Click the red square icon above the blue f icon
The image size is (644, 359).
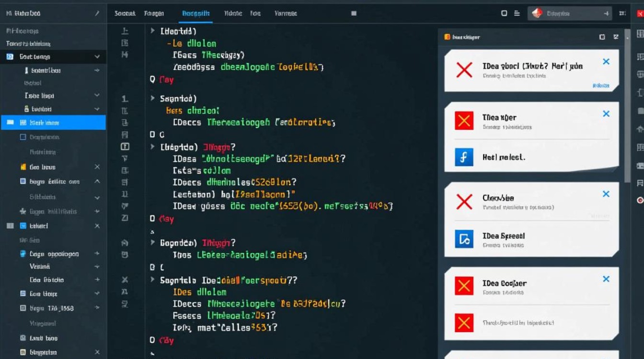464,121
